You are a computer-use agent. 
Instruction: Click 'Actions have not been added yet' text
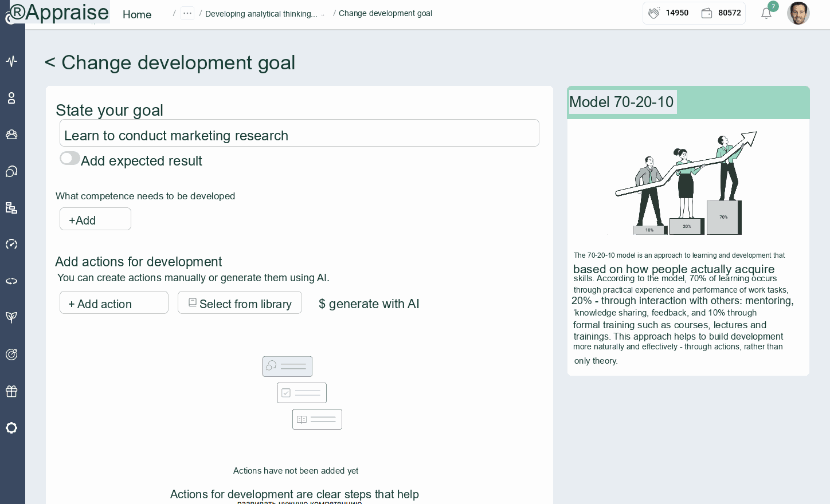click(x=296, y=471)
